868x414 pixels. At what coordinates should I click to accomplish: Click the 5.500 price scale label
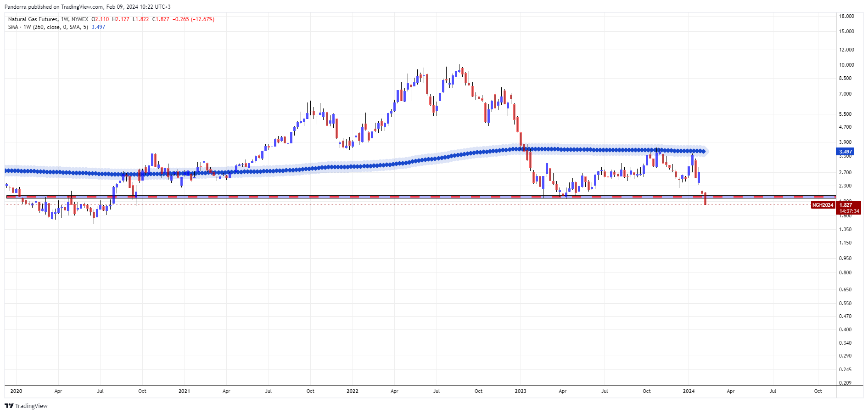[845, 114]
